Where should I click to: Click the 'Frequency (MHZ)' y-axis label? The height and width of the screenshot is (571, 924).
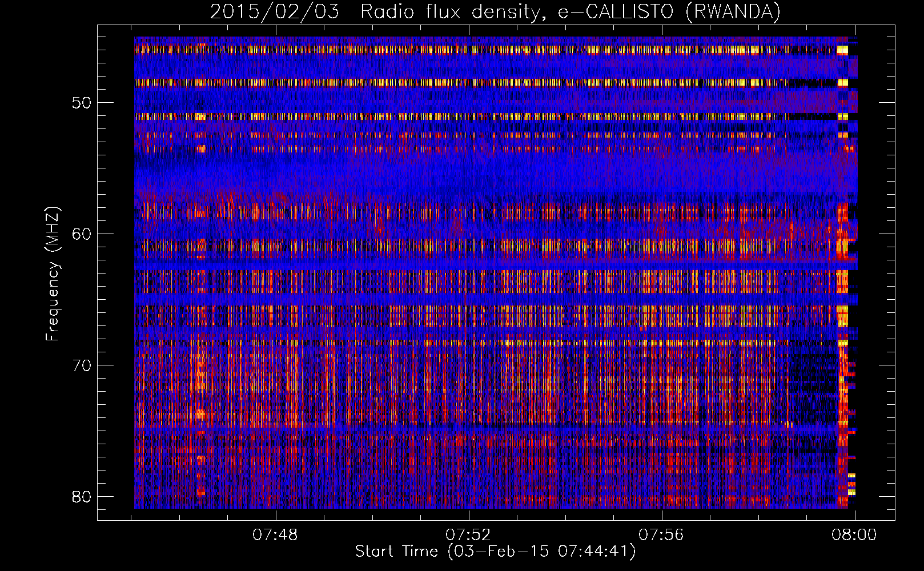53,274
